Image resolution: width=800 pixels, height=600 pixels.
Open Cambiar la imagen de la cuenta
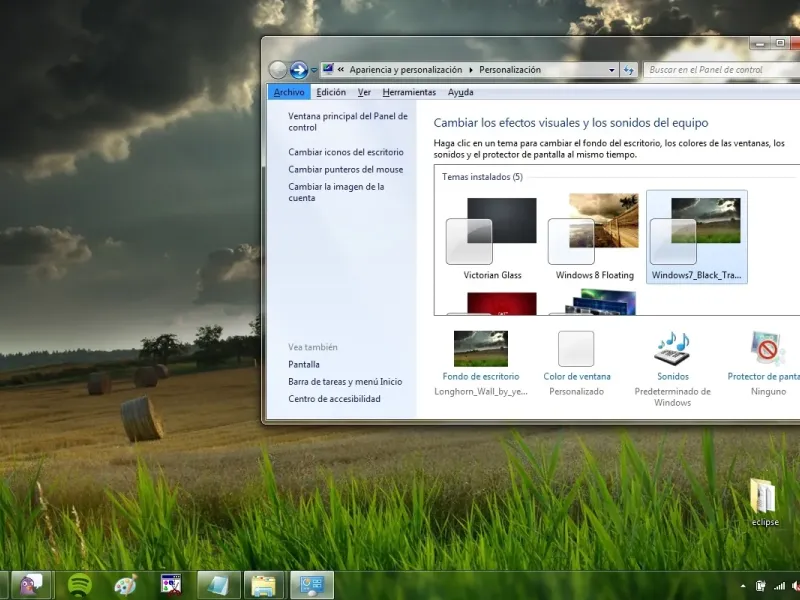coord(336,192)
